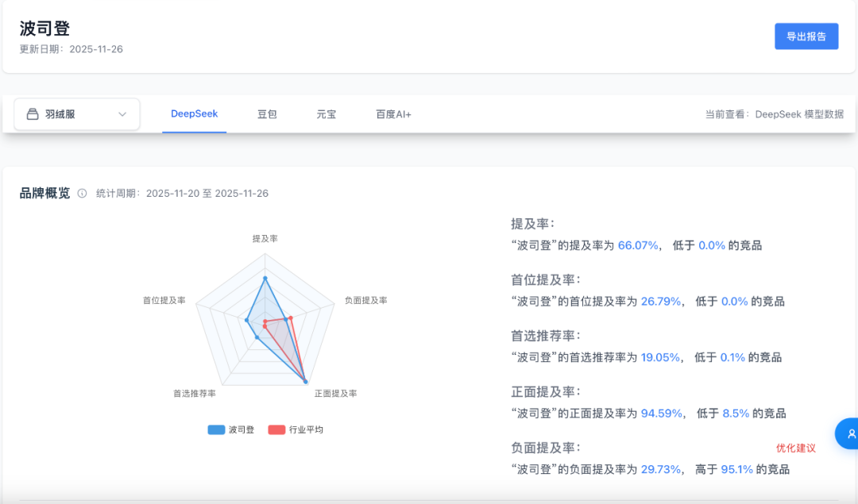Image resolution: width=858 pixels, height=504 pixels.
Task: Click the 首选推荐率 radar axis label
Action: click(x=195, y=394)
